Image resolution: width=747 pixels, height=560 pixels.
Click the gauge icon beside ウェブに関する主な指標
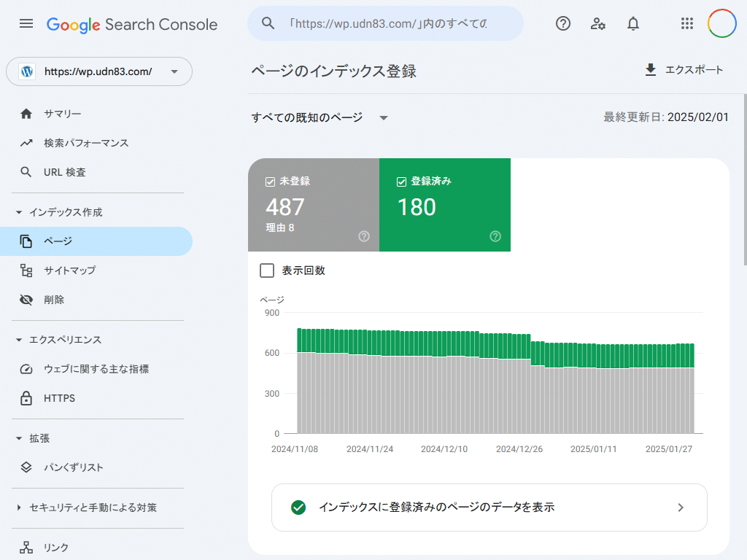tap(26, 369)
